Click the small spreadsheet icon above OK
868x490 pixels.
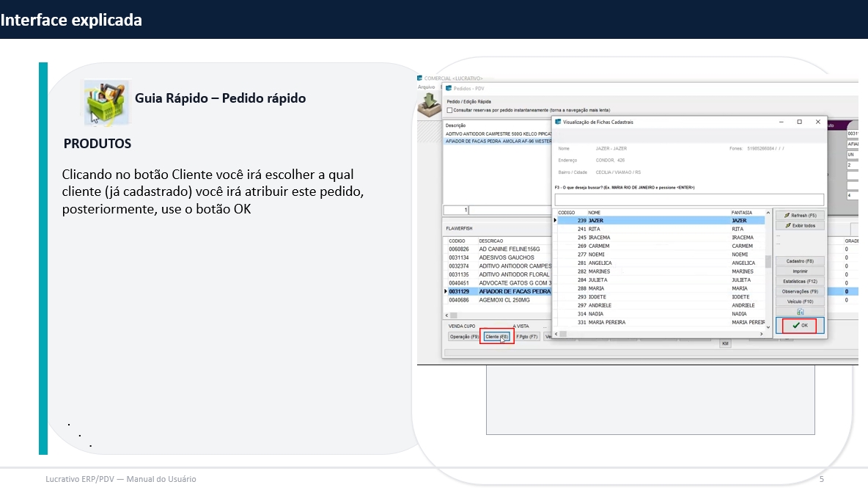click(800, 312)
